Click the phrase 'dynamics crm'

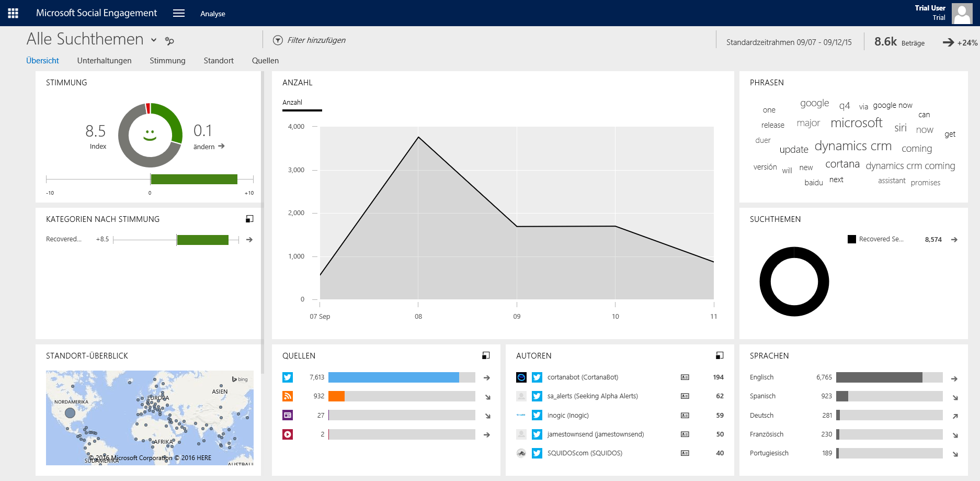coord(853,146)
